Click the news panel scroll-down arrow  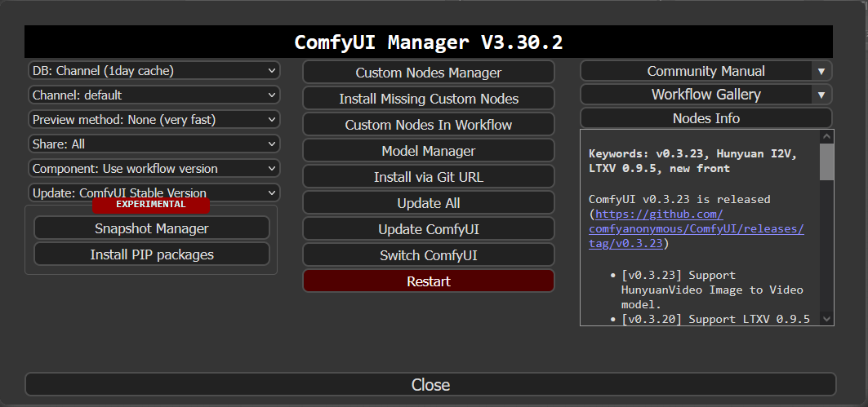[x=826, y=319]
